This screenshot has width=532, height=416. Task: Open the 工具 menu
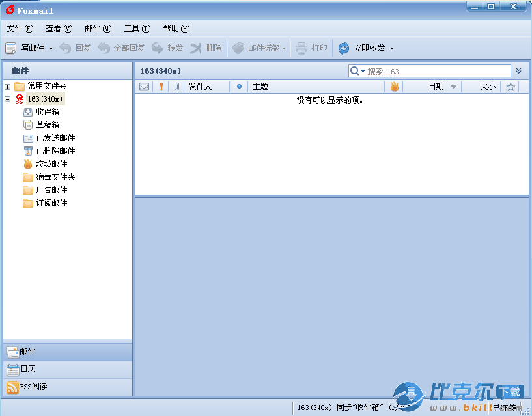pyautogui.click(x=137, y=29)
